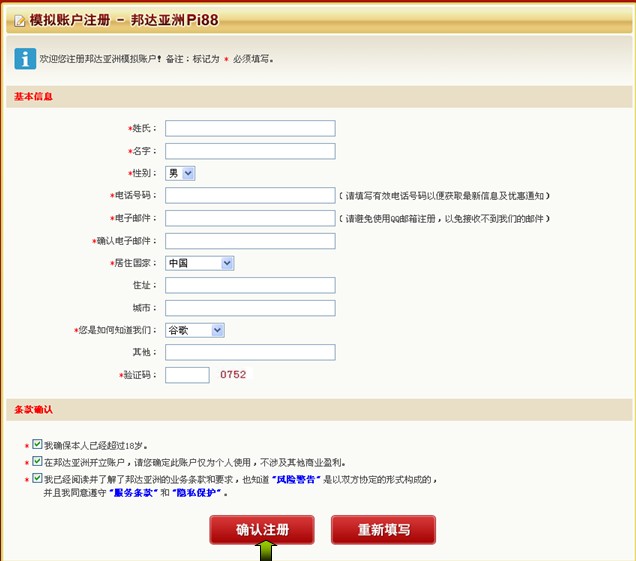Open the 性别 gender dropdown

[180, 173]
